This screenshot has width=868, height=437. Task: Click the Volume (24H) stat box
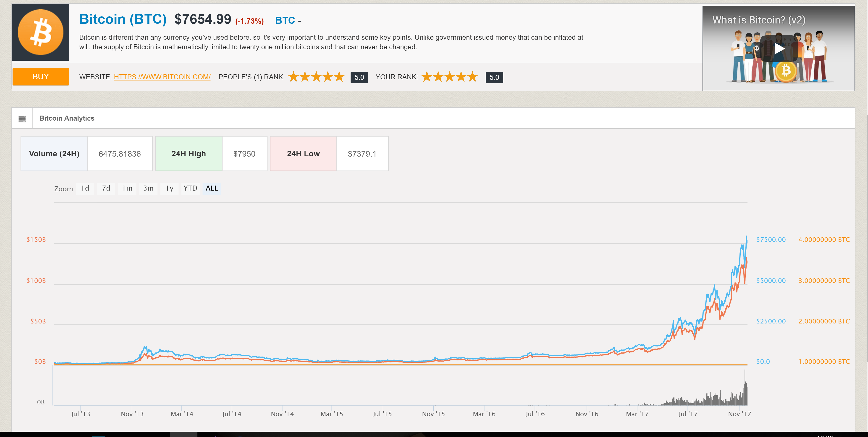click(x=54, y=153)
